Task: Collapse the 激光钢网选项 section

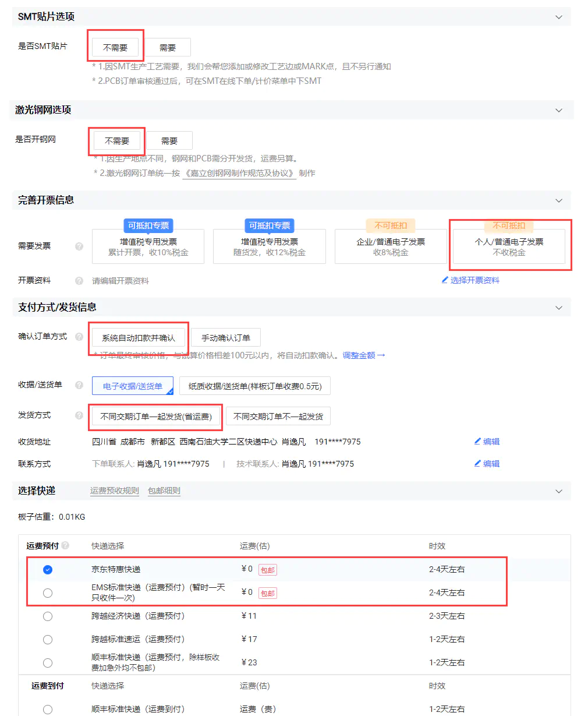Action: [558, 110]
